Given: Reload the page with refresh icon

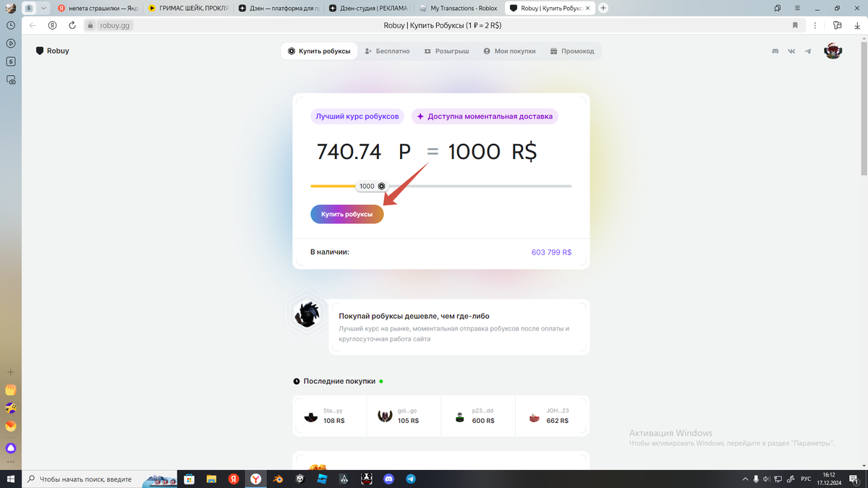Looking at the screenshot, I should point(72,25).
